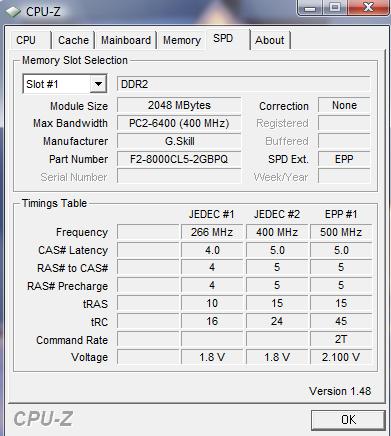Click the Module Size label
Viewport: 391px width, 436px height.
coord(79,106)
